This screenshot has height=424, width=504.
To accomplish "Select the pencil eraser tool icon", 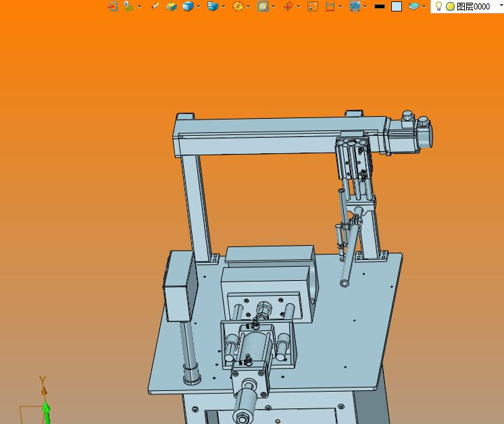I will pos(155,6).
